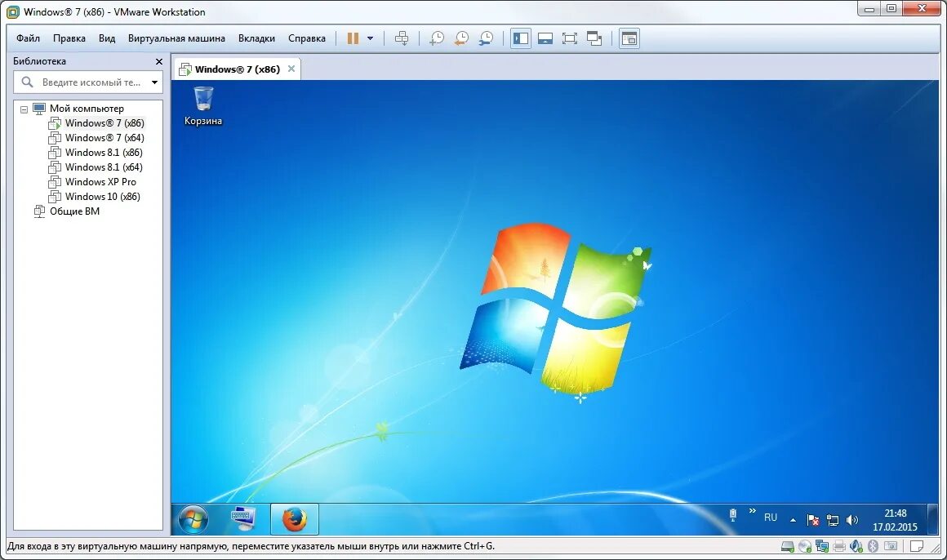Open the power options dropdown arrow beside pause
The width and height of the screenshot is (947, 560).
[x=370, y=38]
